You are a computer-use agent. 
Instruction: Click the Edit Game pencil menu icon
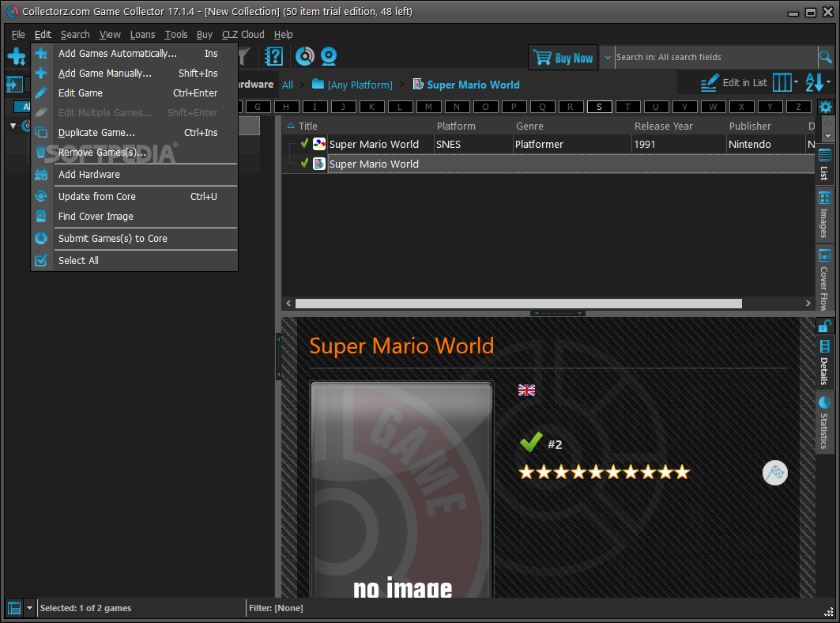(41, 93)
